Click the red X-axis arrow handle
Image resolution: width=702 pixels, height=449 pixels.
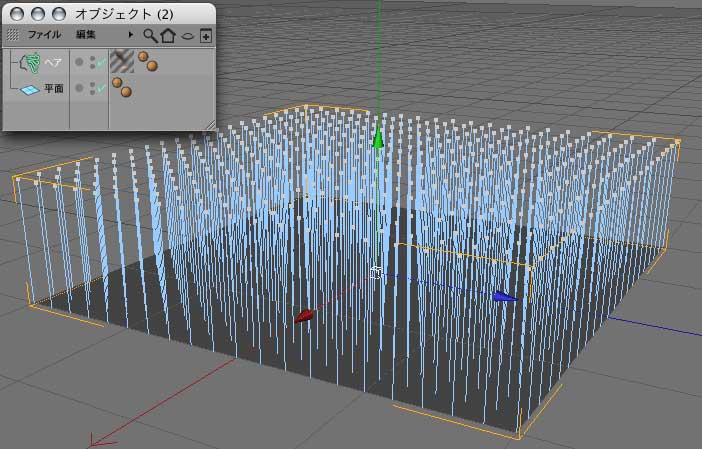(x=304, y=316)
